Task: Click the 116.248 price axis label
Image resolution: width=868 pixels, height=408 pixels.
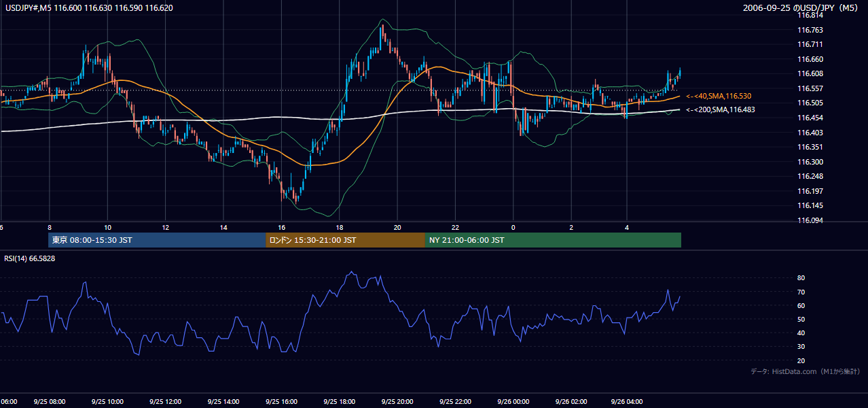Action: click(810, 176)
